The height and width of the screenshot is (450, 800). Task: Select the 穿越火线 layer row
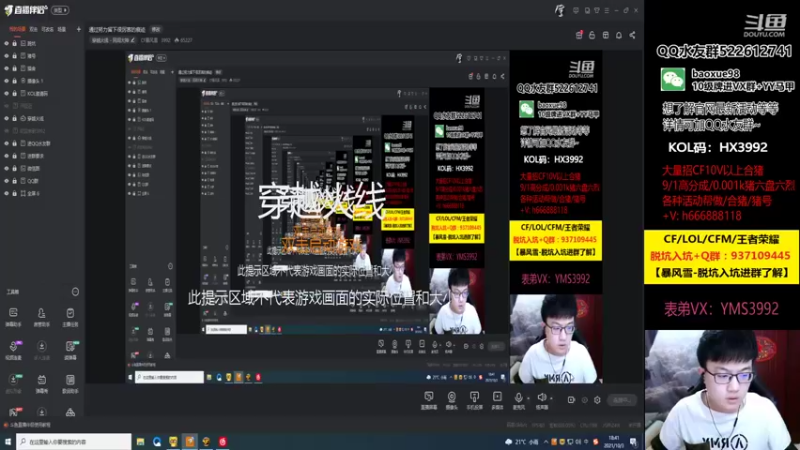point(42,118)
